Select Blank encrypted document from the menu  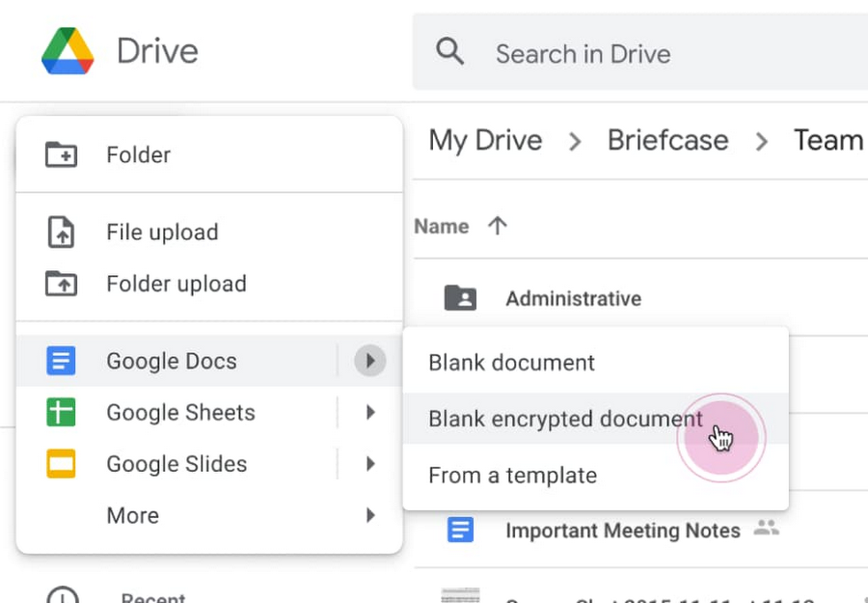tap(564, 419)
